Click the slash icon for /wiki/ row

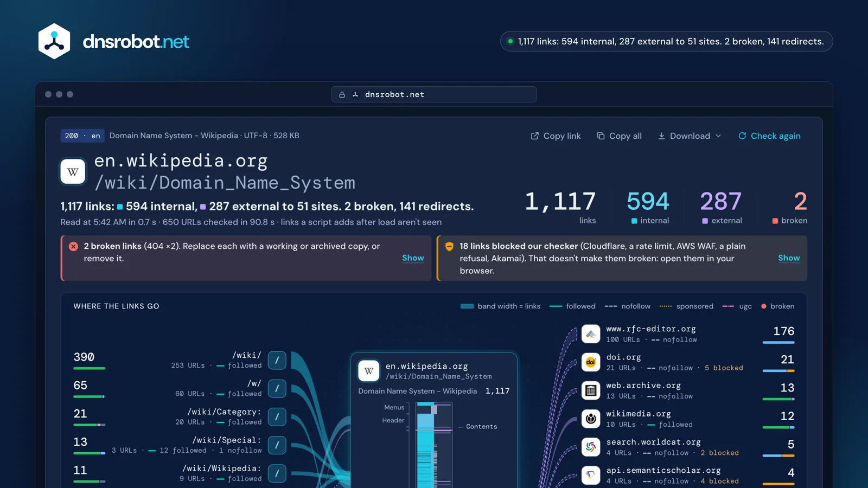(x=277, y=360)
